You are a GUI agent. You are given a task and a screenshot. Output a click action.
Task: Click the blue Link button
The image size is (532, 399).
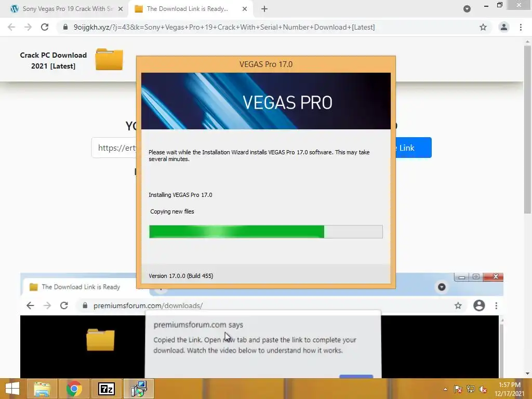(x=413, y=148)
